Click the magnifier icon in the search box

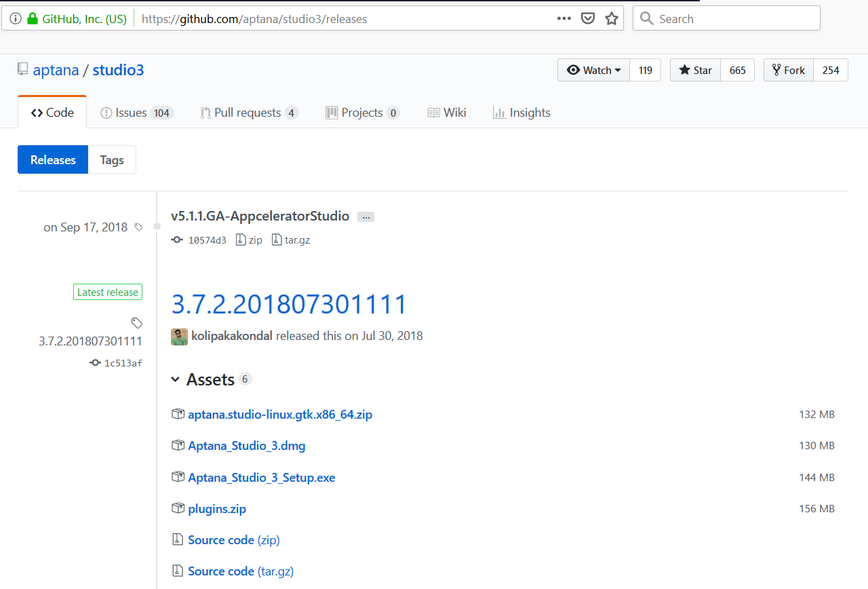pyautogui.click(x=647, y=18)
